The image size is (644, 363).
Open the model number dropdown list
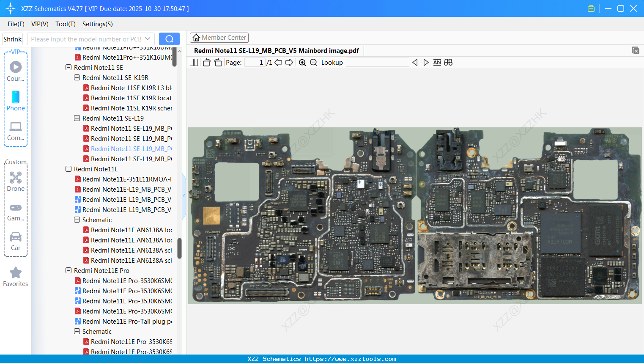click(x=147, y=38)
